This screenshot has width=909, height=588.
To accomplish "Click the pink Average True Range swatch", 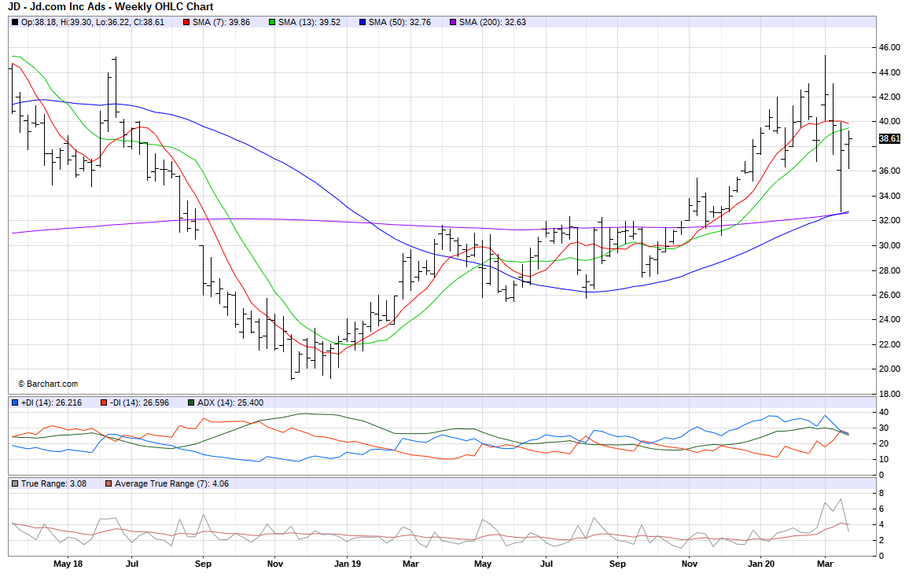I will tap(108, 483).
